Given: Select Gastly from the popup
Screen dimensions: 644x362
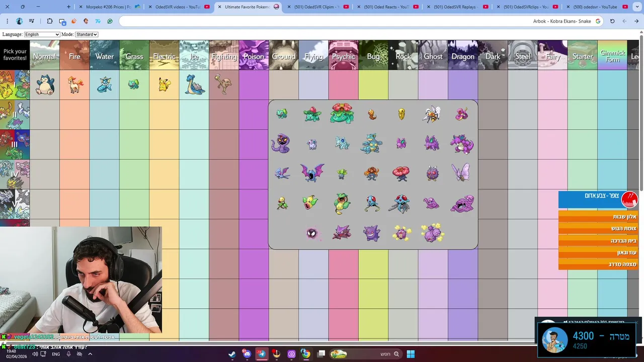Looking at the screenshot, I should tap(312, 233).
